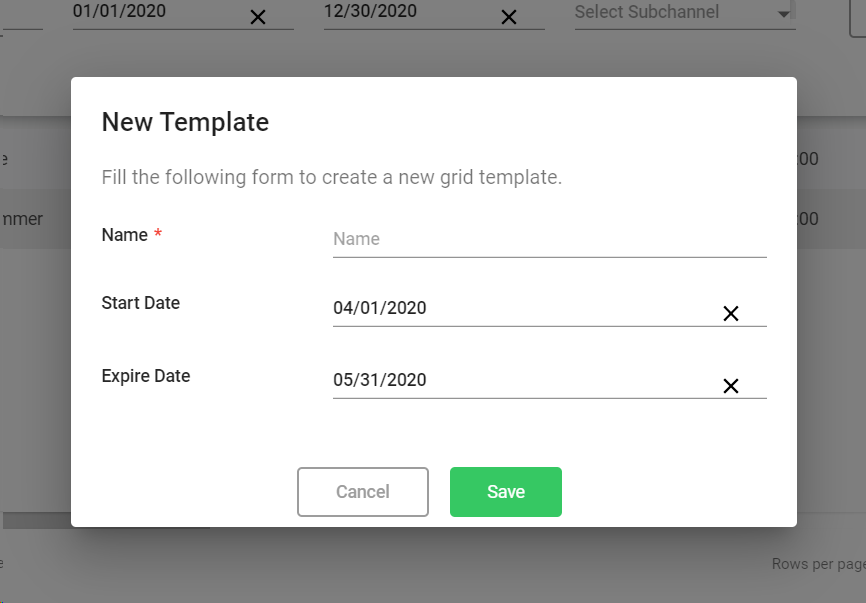The width and height of the screenshot is (866, 603).
Task: Select the 01/01/2020 date filter field
Action: point(150,12)
